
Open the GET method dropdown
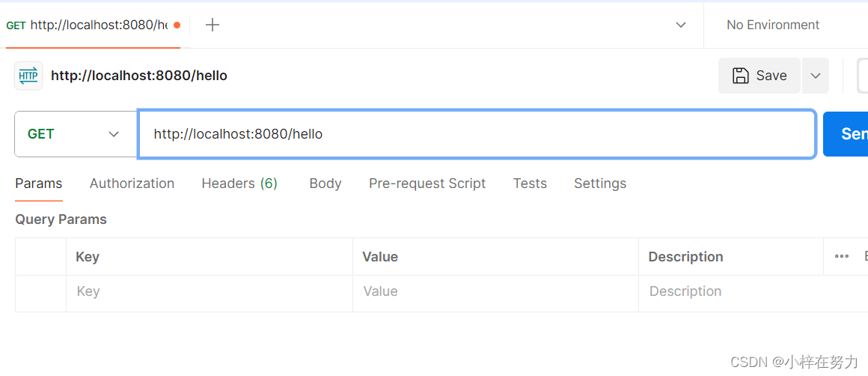75,134
